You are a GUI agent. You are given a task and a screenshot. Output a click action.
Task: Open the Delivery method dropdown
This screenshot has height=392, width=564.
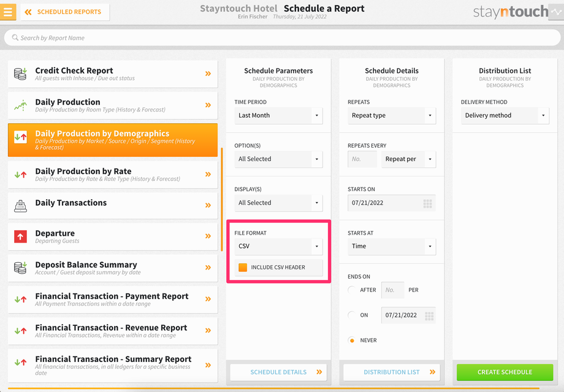(505, 115)
